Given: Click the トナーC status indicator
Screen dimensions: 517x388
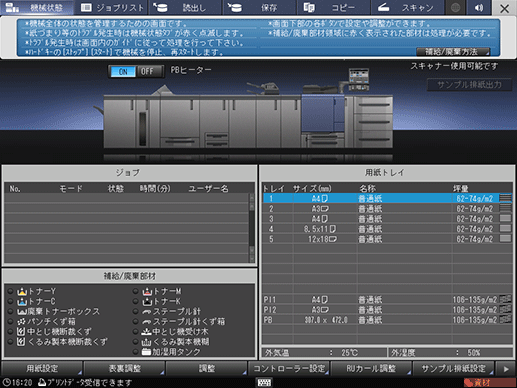Looking at the screenshot, I should pos(10,301).
